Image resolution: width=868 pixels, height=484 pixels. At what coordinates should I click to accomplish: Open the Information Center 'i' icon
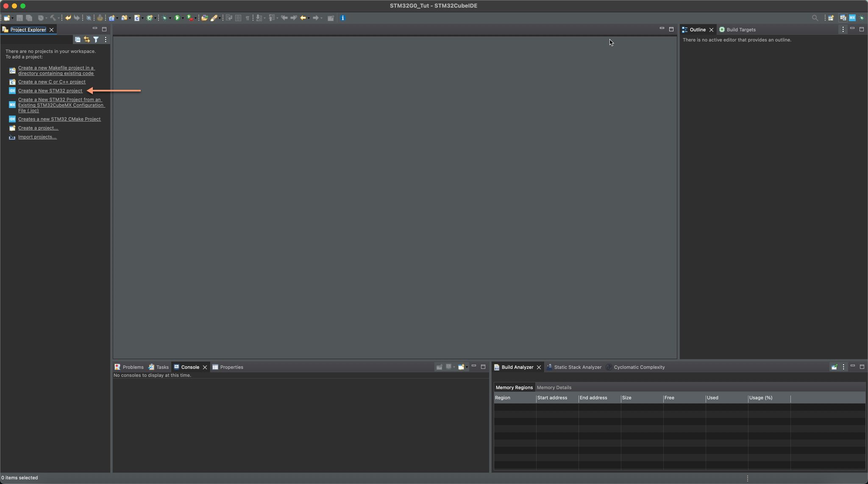point(343,18)
